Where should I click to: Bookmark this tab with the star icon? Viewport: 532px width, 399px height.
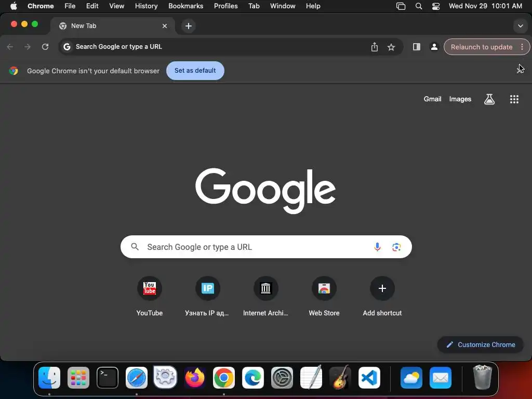[391, 47]
